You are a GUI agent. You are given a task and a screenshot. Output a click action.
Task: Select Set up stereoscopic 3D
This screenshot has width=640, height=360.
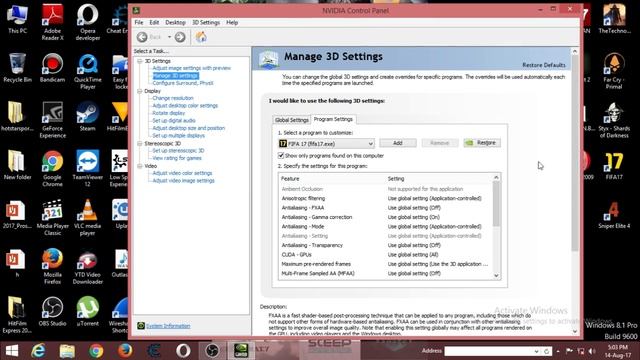178,151
